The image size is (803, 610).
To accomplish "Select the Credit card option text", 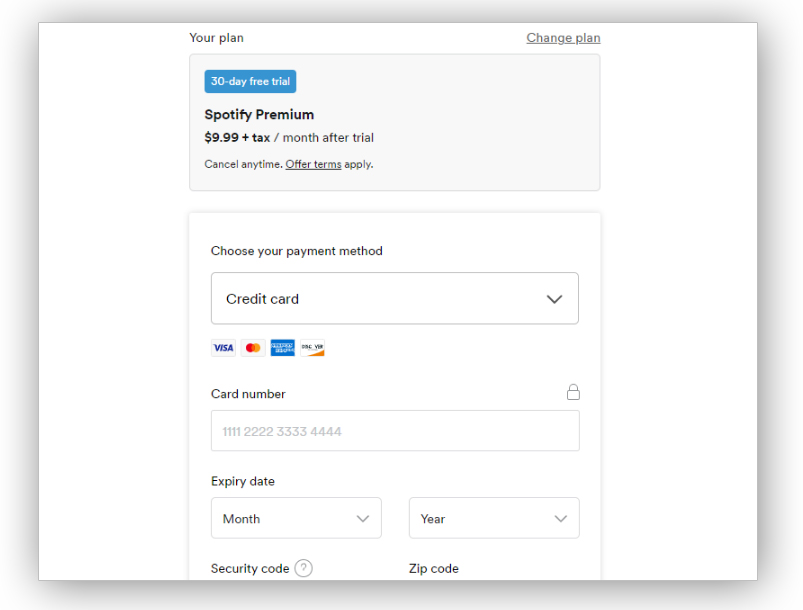I will coord(261,298).
